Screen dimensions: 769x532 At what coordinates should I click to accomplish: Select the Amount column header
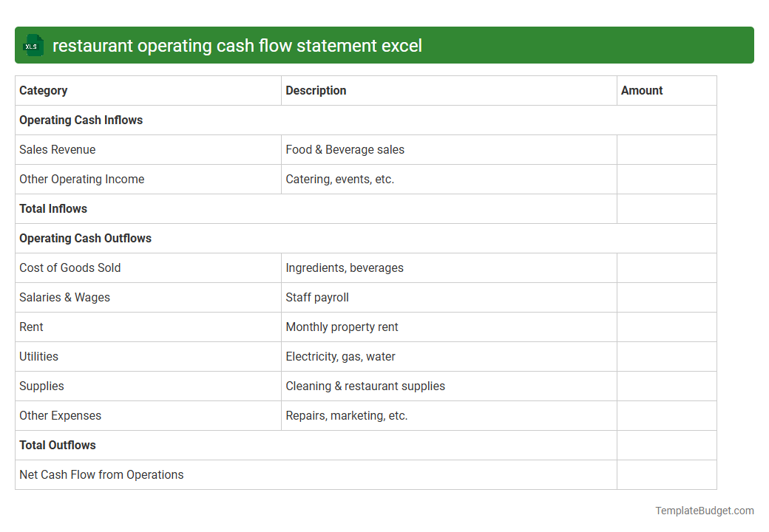tap(642, 90)
